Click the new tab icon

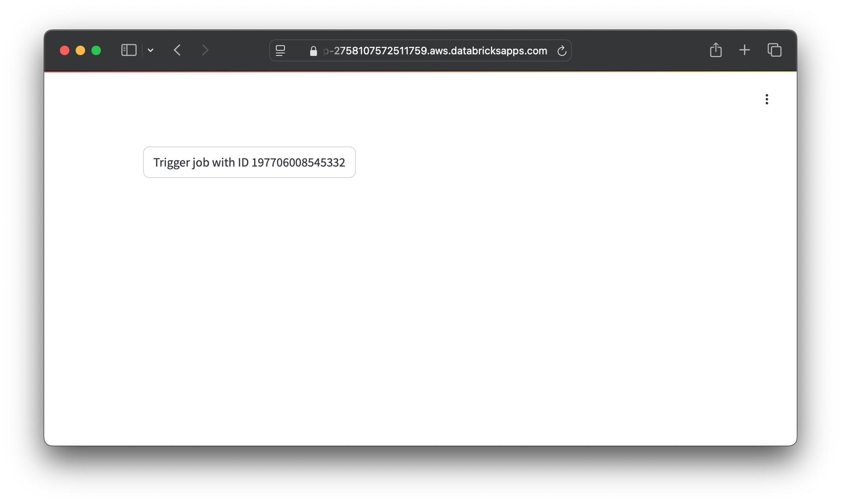click(744, 50)
